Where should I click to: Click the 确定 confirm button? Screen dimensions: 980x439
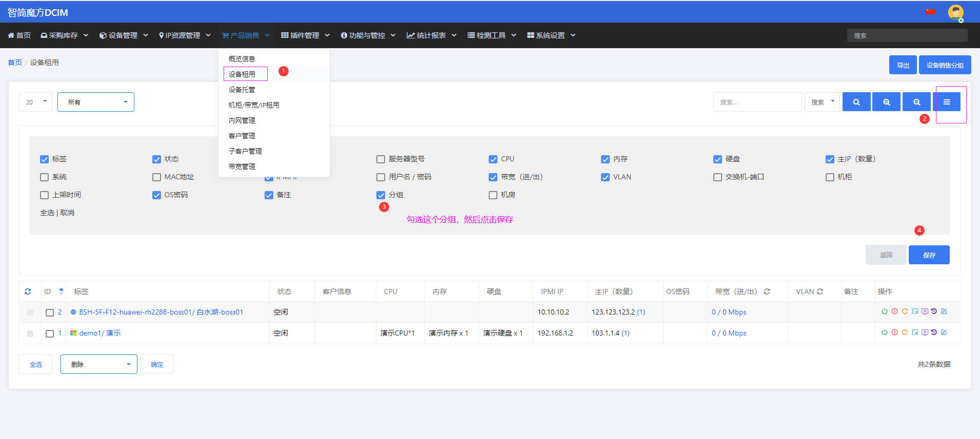pos(157,364)
